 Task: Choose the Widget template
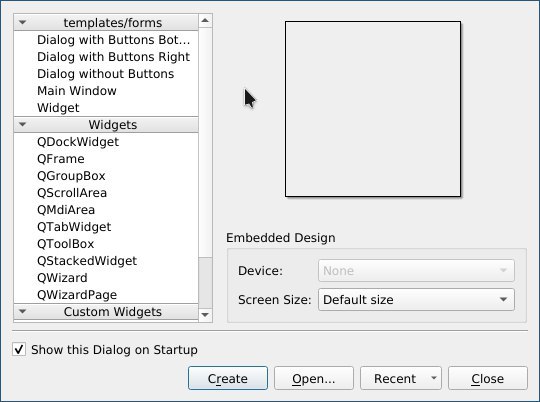click(x=106, y=107)
